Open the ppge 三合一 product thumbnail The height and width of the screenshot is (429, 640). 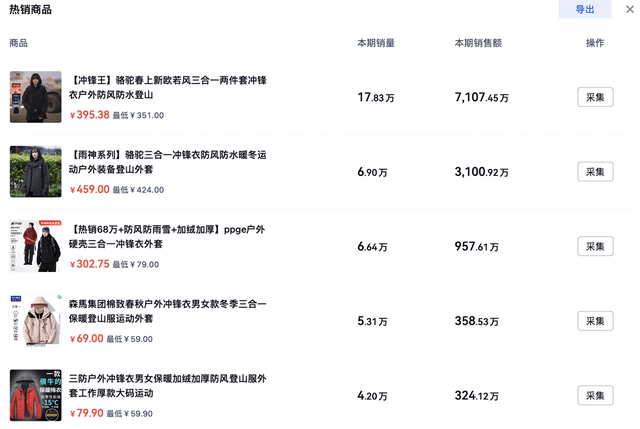36,246
